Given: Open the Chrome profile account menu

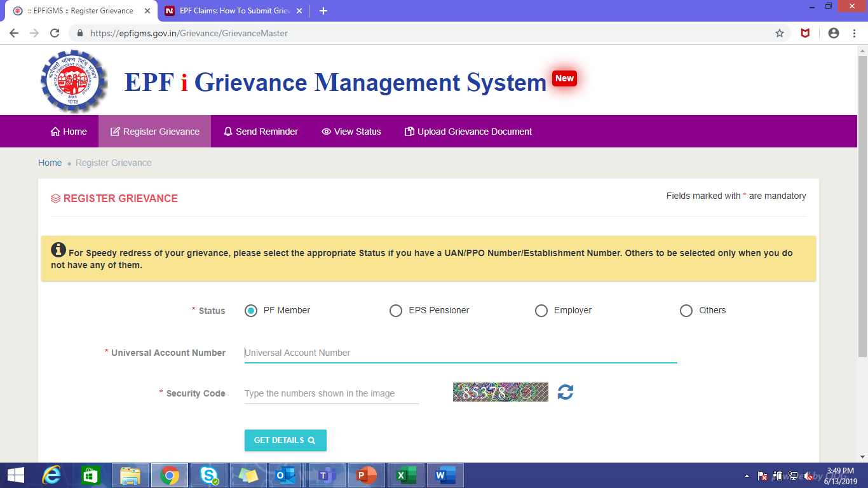Looking at the screenshot, I should (834, 33).
